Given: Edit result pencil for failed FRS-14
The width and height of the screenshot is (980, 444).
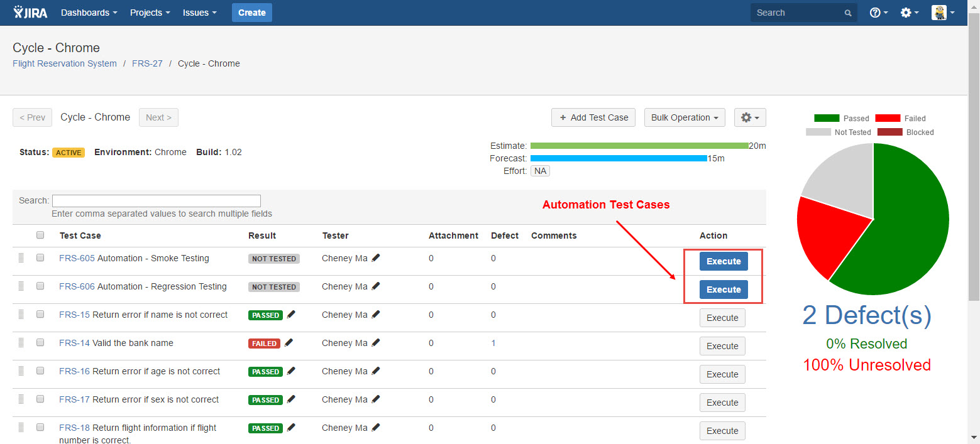Looking at the screenshot, I should pyautogui.click(x=289, y=343).
